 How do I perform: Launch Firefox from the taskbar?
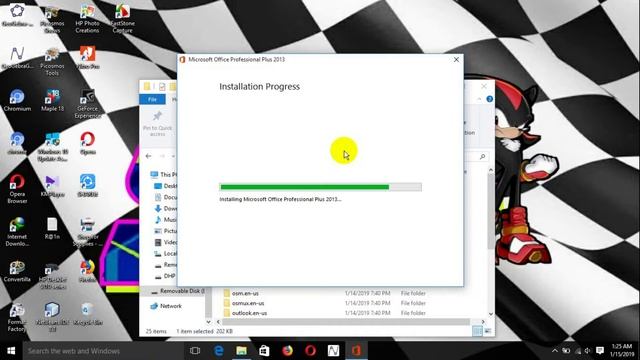[287, 351]
